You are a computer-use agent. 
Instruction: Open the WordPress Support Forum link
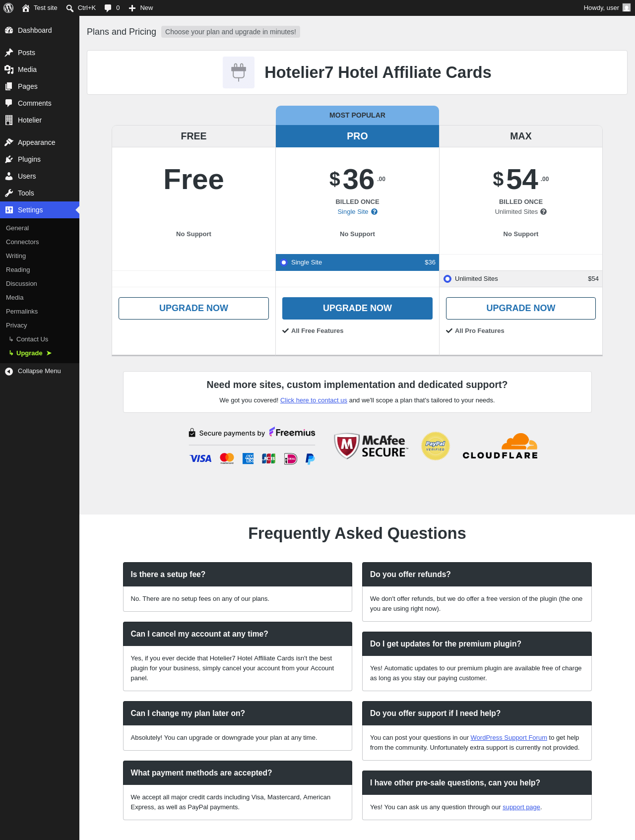coord(508,738)
